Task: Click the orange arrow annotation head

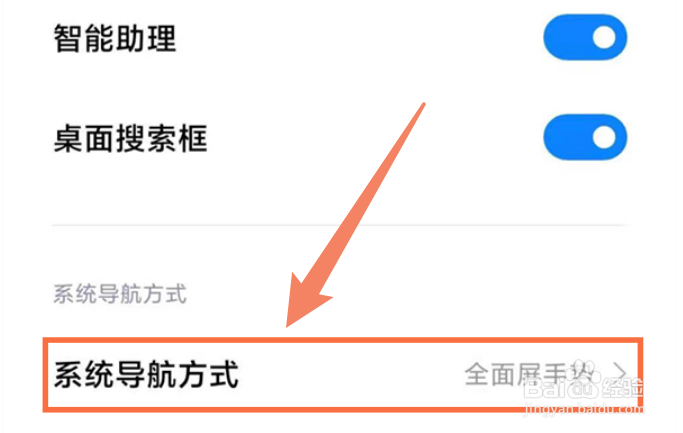Action: (x=305, y=303)
